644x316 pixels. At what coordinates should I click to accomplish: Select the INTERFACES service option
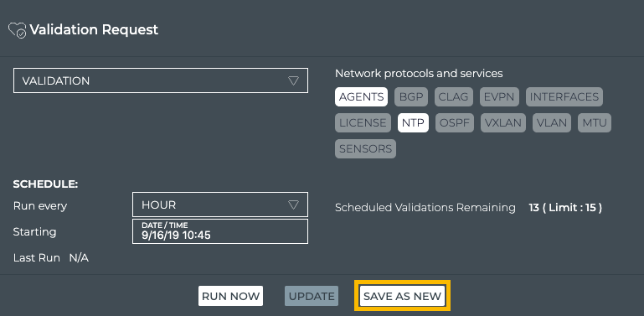point(564,97)
